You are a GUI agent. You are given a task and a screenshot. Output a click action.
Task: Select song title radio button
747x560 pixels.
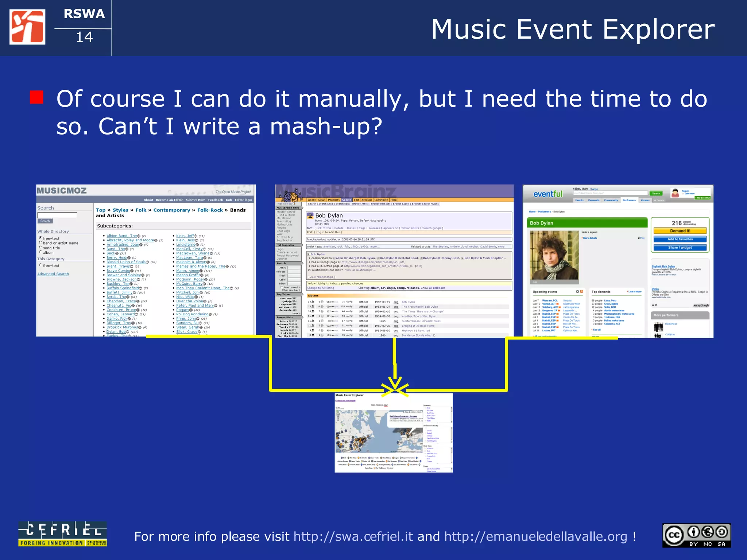coord(40,248)
